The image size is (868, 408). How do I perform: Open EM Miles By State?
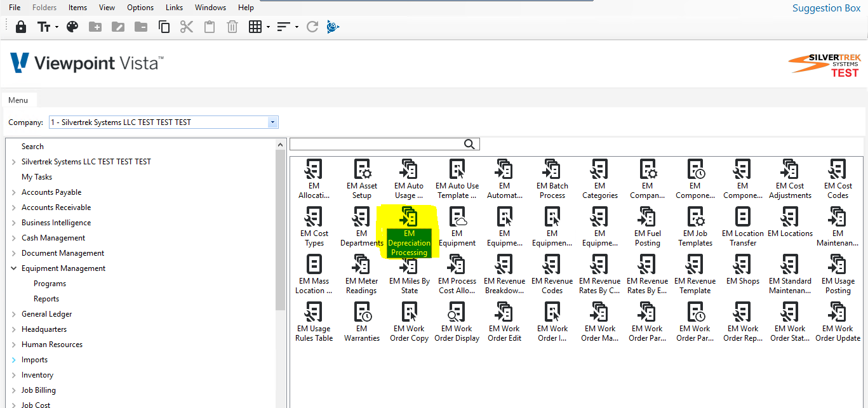coord(410,275)
